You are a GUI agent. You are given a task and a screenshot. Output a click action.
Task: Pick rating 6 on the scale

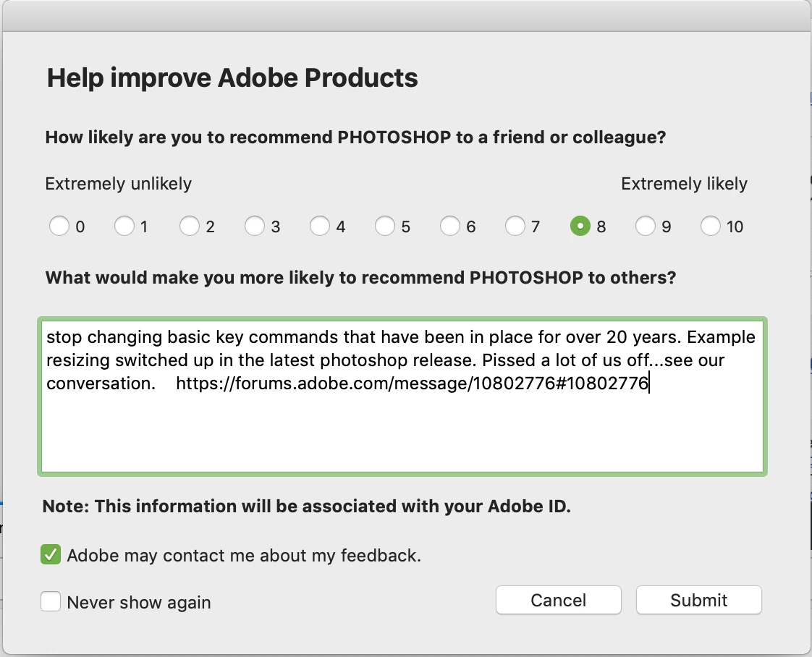[x=450, y=226]
